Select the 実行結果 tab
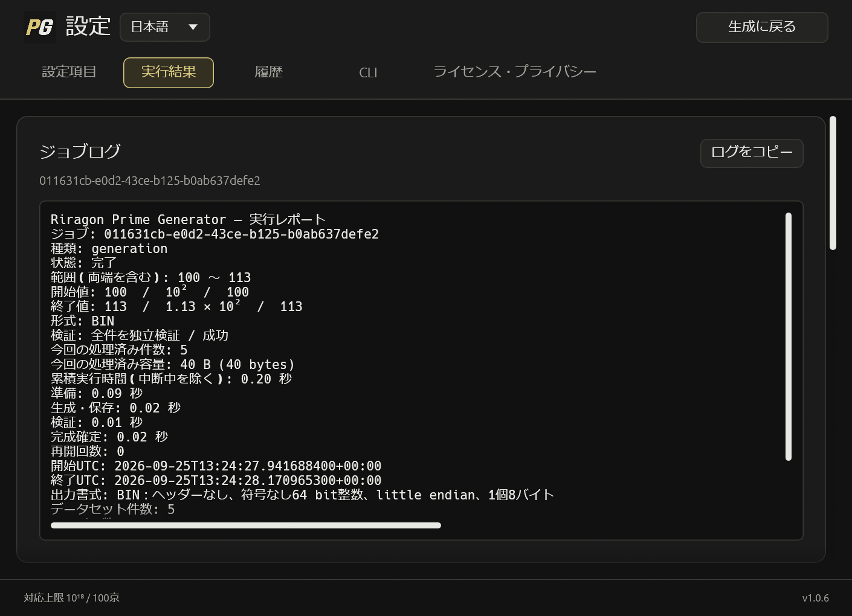The image size is (852, 616). click(169, 72)
